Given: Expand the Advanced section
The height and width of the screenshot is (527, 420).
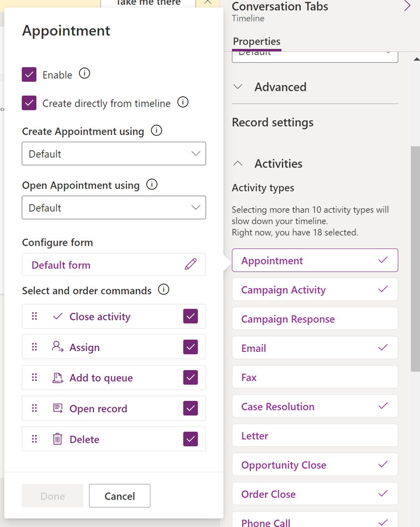Looking at the screenshot, I should click(x=238, y=87).
